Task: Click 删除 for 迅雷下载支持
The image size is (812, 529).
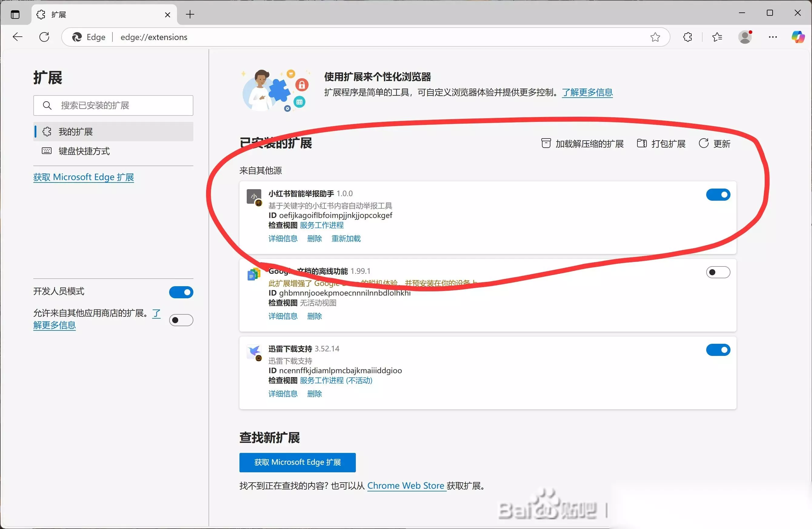Action: point(315,394)
